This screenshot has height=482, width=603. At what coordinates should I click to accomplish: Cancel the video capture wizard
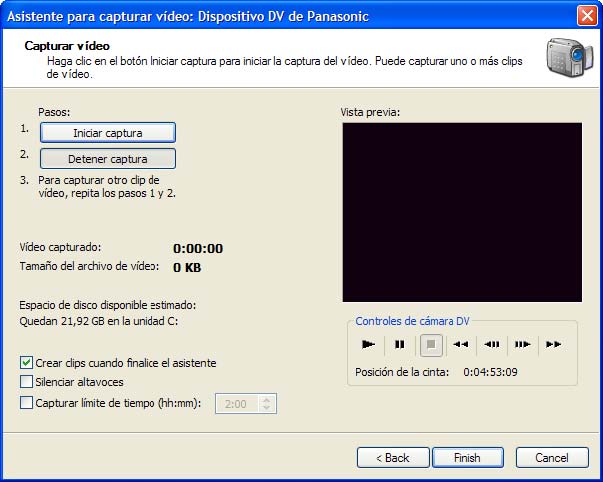[552, 457]
